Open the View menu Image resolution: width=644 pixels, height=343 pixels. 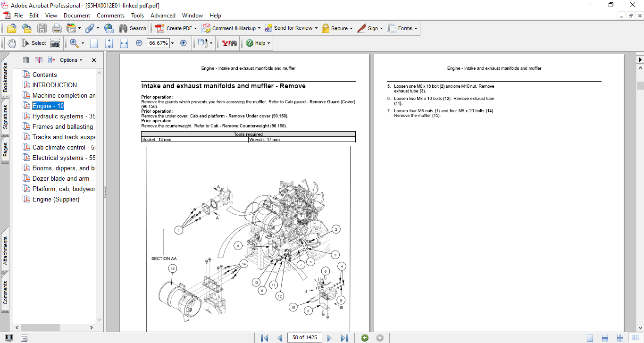(x=51, y=16)
